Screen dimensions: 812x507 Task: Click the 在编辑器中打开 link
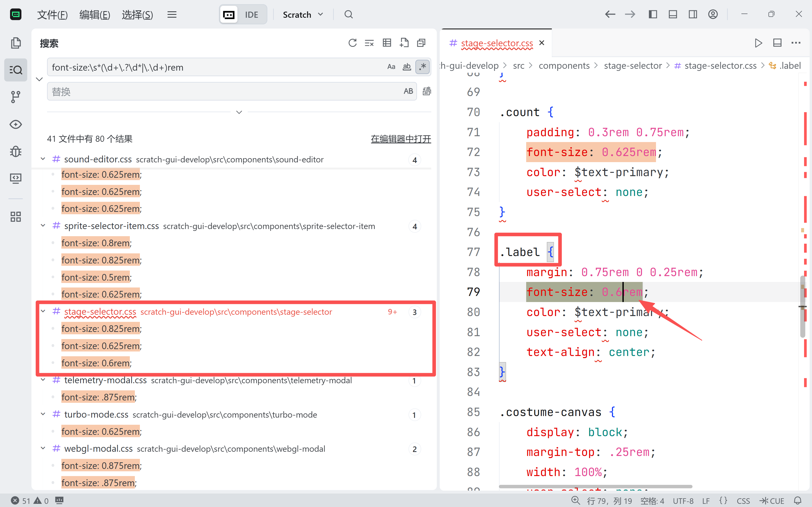[401, 139]
